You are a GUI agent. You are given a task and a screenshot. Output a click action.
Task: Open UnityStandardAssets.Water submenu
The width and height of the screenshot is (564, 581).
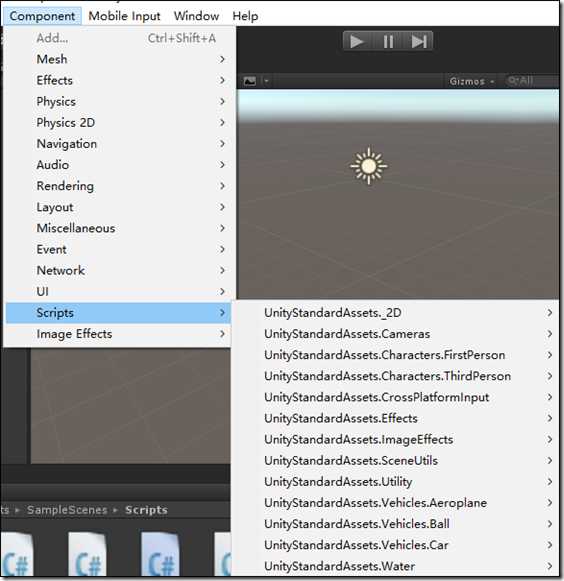(397, 566)
